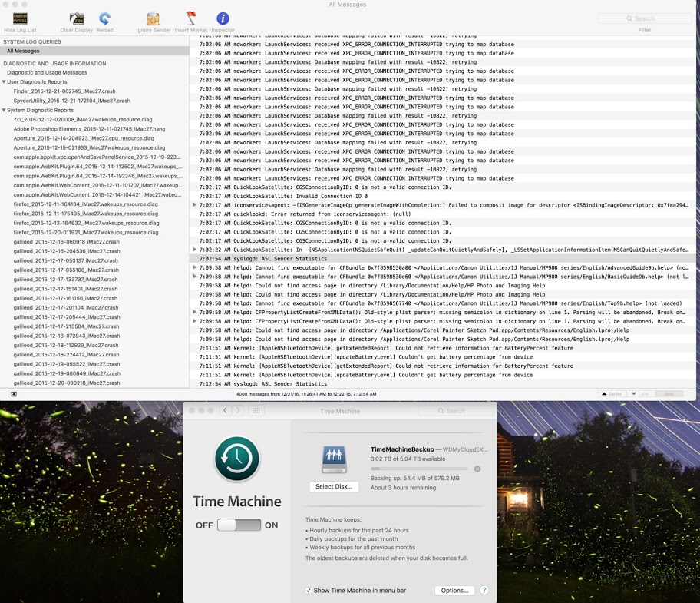The width and height of the screenshot is (700, 603).
Task: Select All Messages in the sidebar
Action: 94,51
